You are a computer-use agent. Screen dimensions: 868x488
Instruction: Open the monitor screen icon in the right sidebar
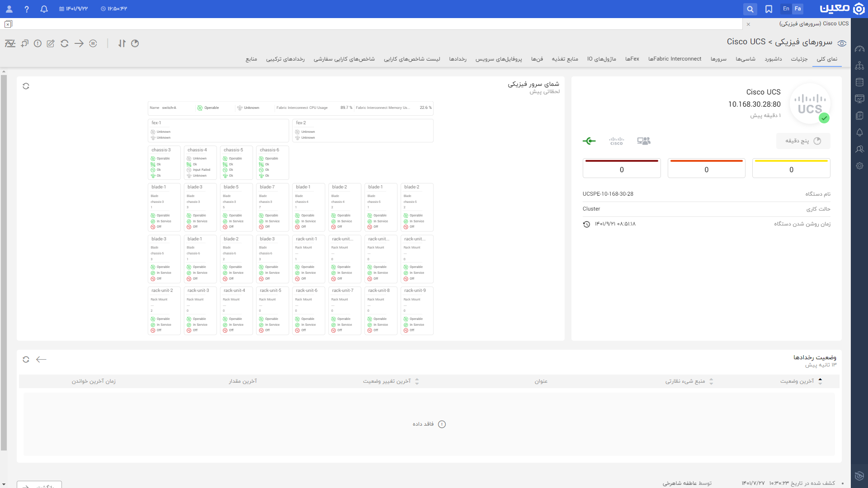click(859, 99)
